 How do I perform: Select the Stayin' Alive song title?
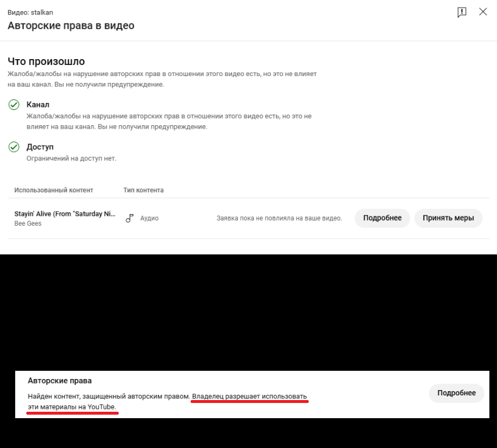[x=65, y=214]
